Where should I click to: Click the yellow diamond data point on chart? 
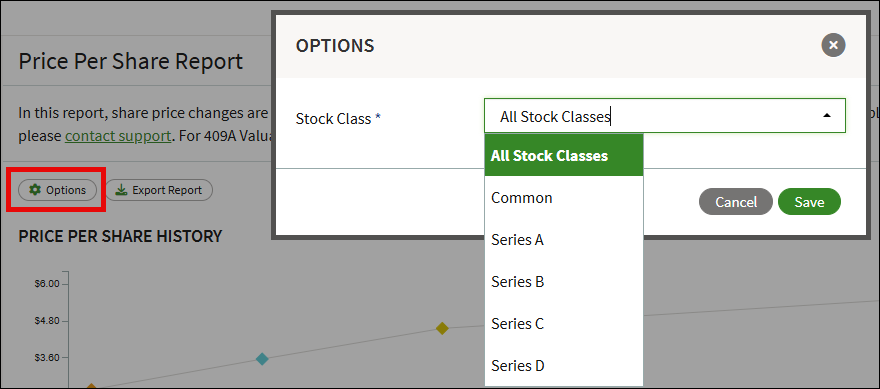(442, 328)
